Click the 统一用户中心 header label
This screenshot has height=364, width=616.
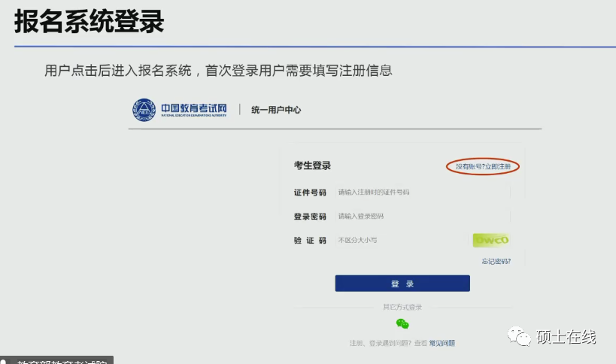pos(276,110)
